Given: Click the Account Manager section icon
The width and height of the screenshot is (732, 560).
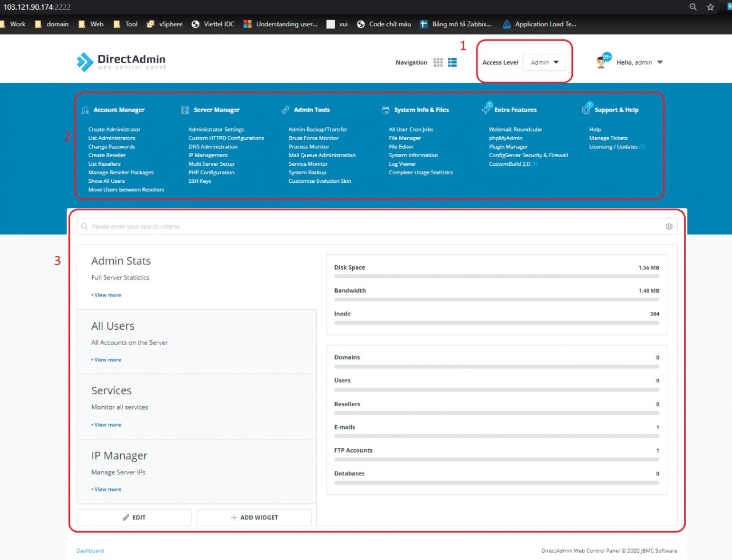Looking at the screenshot, I should pos(85,110).
